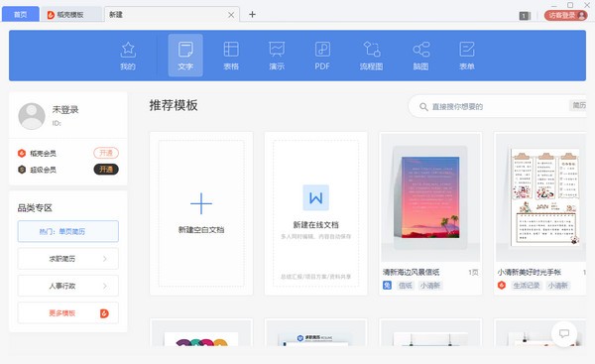Click the unlogged user avatar
This screenshot has width=595, height=364.
pos(32,116)
